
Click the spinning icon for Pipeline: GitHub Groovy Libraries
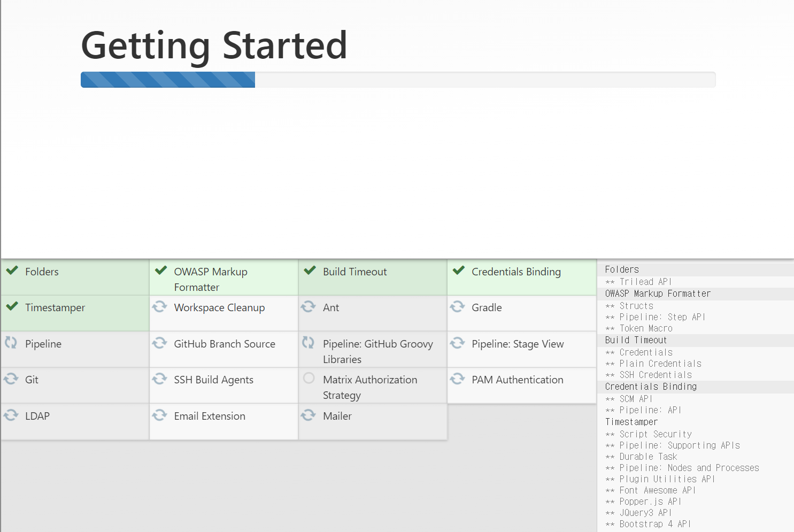(x=308, y=343)
